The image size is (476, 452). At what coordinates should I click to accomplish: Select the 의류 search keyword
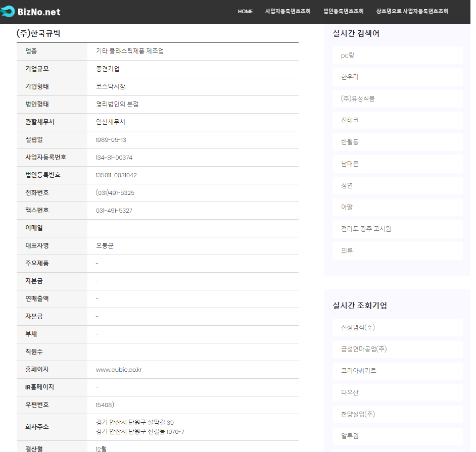[397, 250]
